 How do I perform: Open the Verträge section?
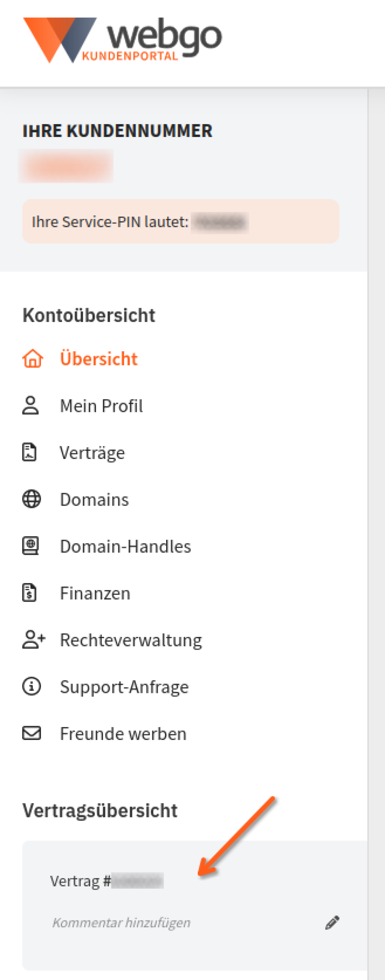[92, 453]
